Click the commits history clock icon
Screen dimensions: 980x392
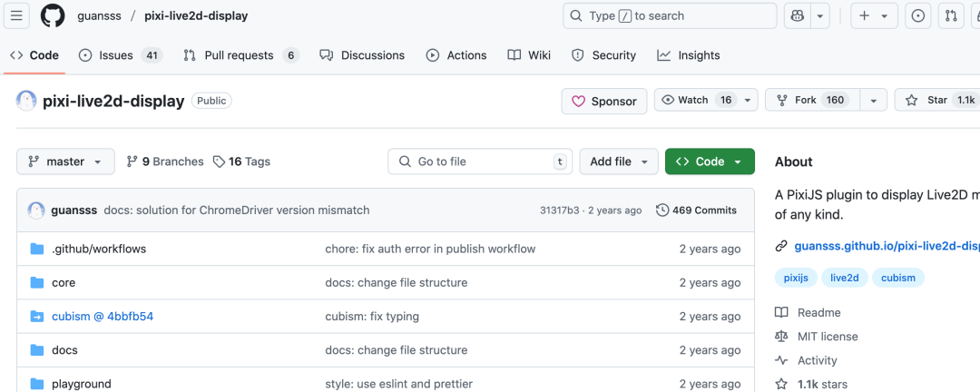[x=662, y=211]
